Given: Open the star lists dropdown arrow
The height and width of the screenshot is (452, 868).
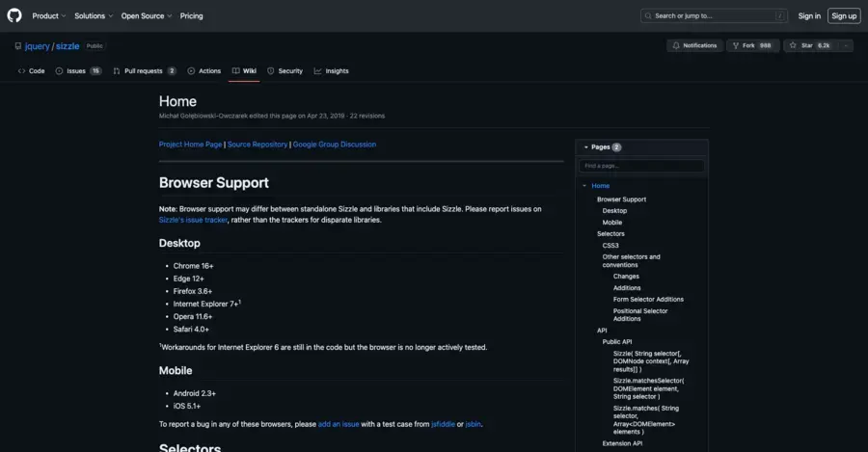Looking at the screenshot, I should coord(846,46).
